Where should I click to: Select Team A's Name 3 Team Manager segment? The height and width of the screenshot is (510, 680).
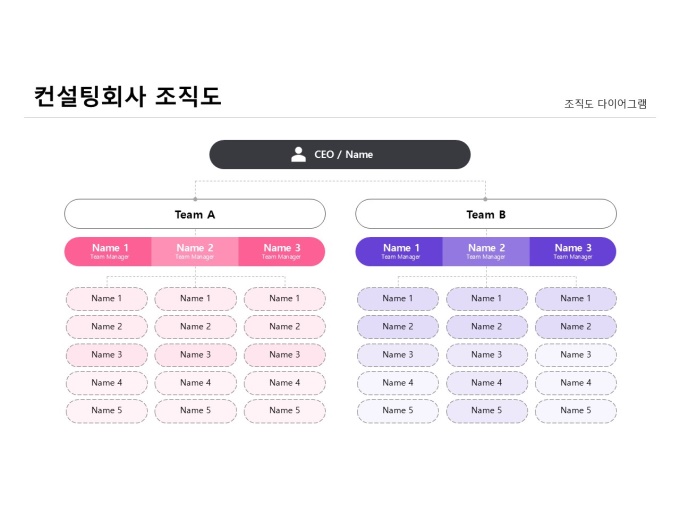282,251
